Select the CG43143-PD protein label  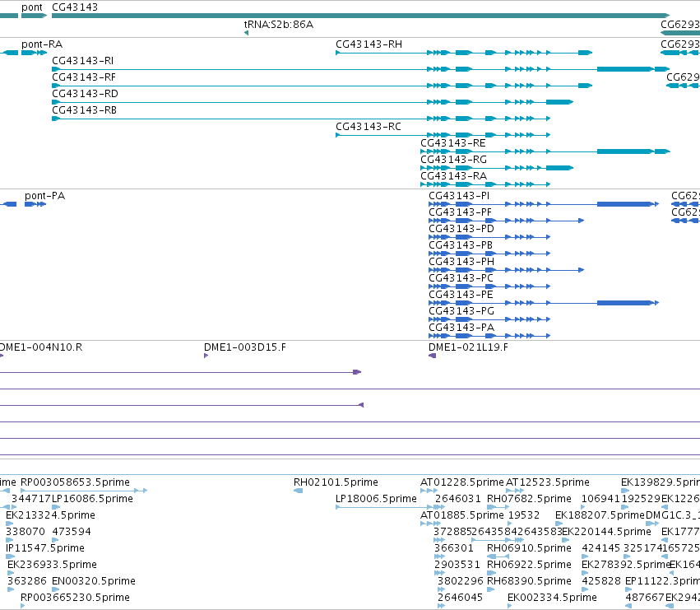pyautogui.click(x=461, y=229)
